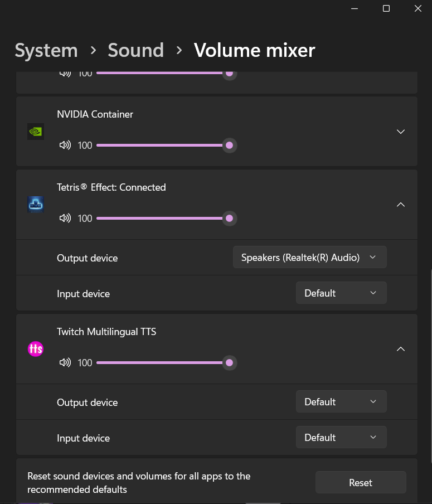The height and width of the screenshot is (504, 432).
Task: Go to Sound in the breadcrumb
Action: pos(135,50)
